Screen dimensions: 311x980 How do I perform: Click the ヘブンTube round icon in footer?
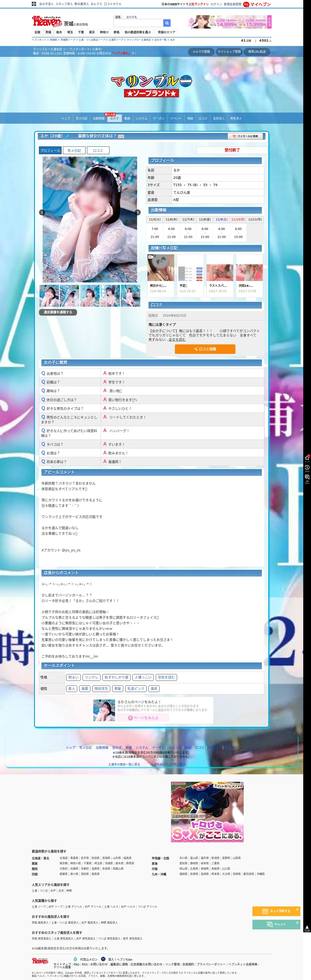(x=103, y=959)
